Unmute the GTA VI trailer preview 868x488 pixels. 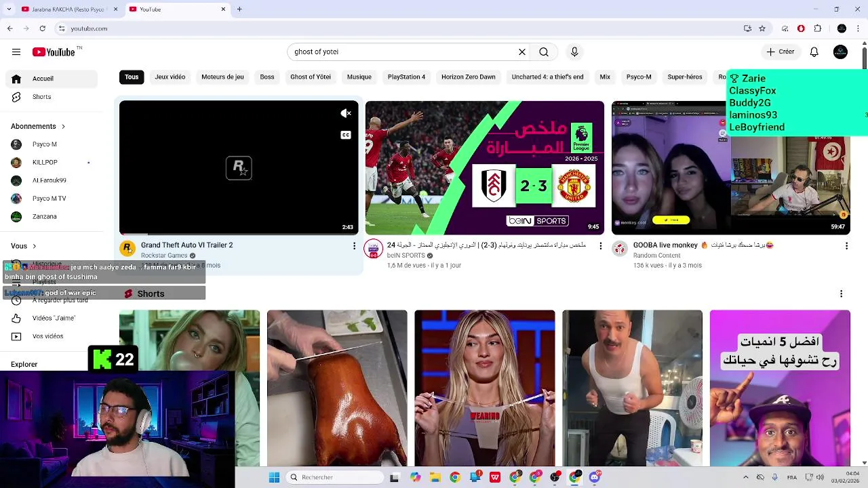tap(346, 113)
